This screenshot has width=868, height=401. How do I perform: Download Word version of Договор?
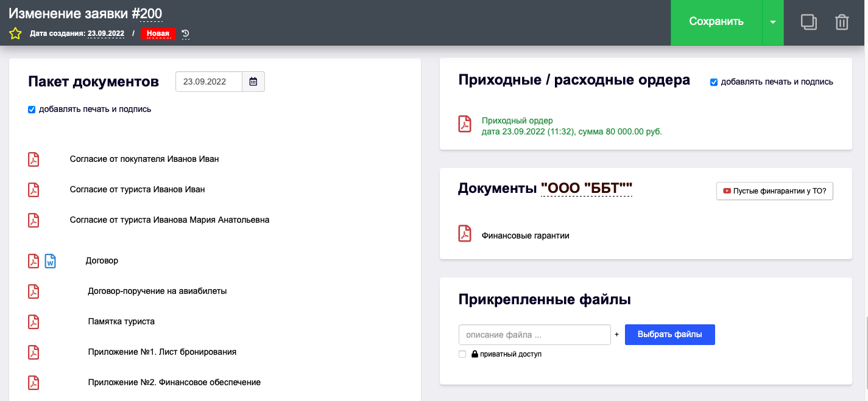51,260
